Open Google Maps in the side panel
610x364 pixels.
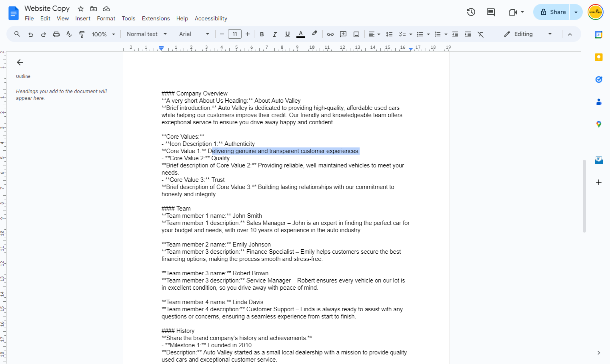coord(599,124)
